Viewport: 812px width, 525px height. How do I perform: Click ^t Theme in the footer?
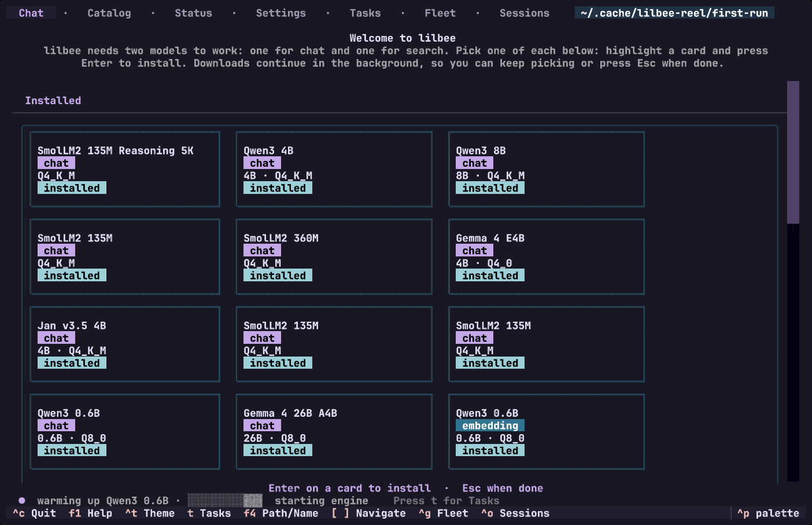150,513
